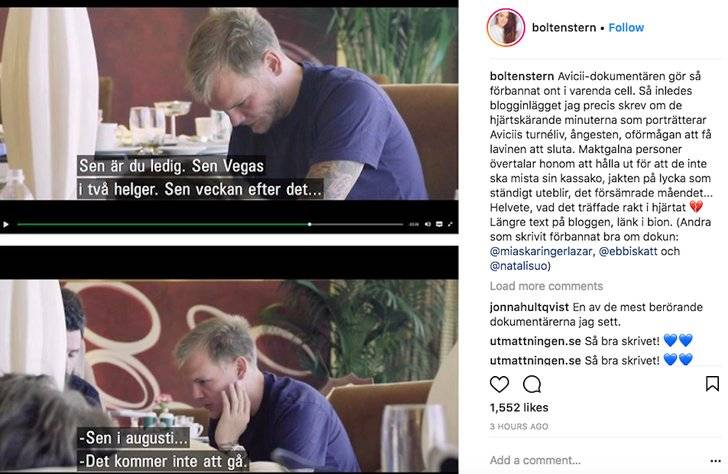Open the @miaskaringerlazar mention
728x474 pixels.
541,252
